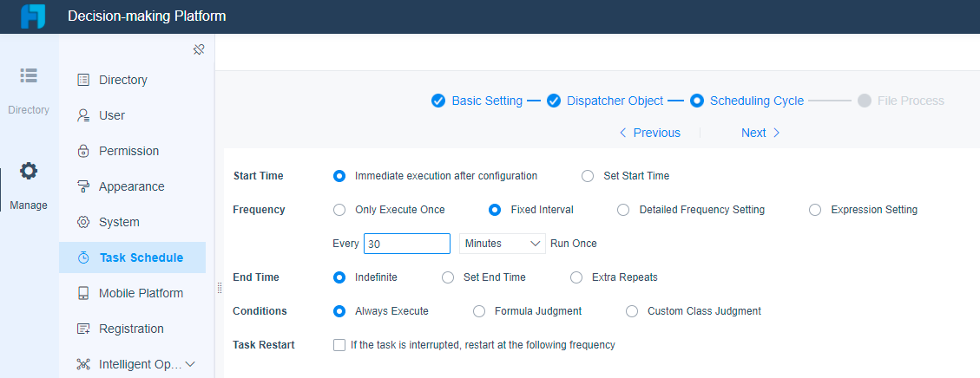Viewport: 980px width, 378px height.
Task: Choose Detailed Frequency Setting option
Action: pos(623,210)
